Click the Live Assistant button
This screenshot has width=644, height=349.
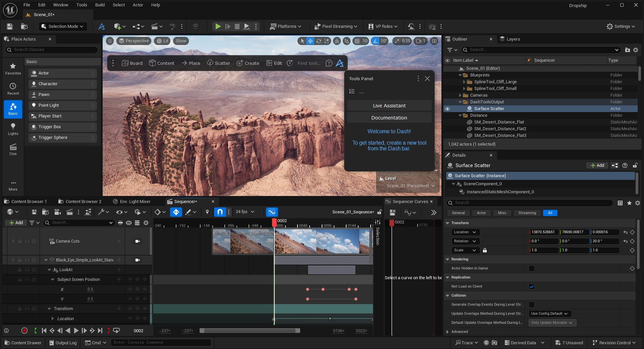click(x=389, y=106)
